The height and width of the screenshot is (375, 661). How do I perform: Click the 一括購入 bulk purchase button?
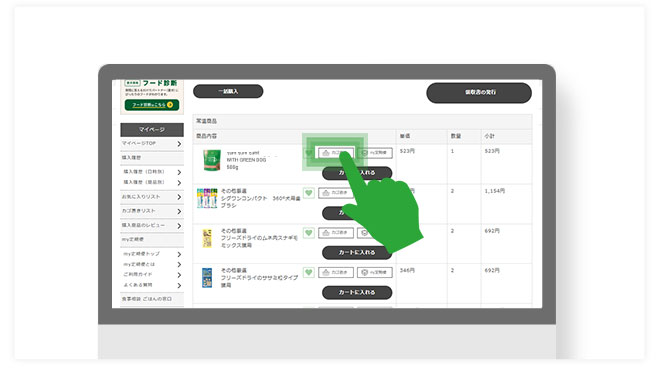(x=228, y=91)
